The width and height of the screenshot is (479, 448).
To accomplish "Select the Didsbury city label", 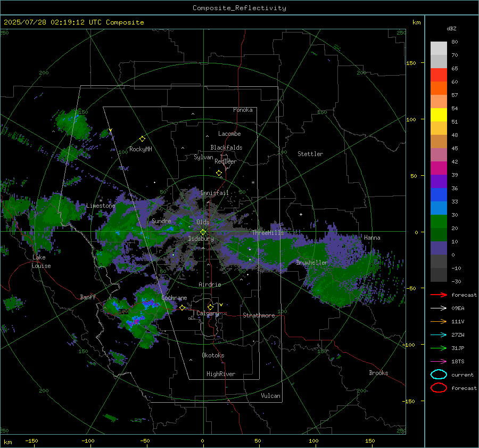I will coord(201,239).
